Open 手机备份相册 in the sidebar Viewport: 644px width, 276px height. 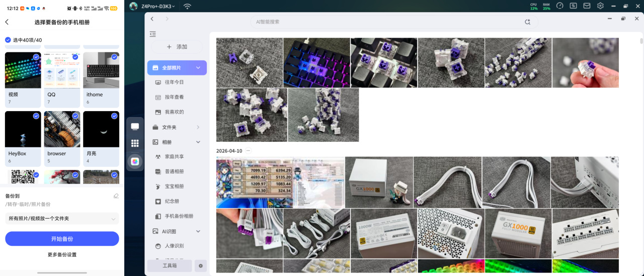coord(179,216)
